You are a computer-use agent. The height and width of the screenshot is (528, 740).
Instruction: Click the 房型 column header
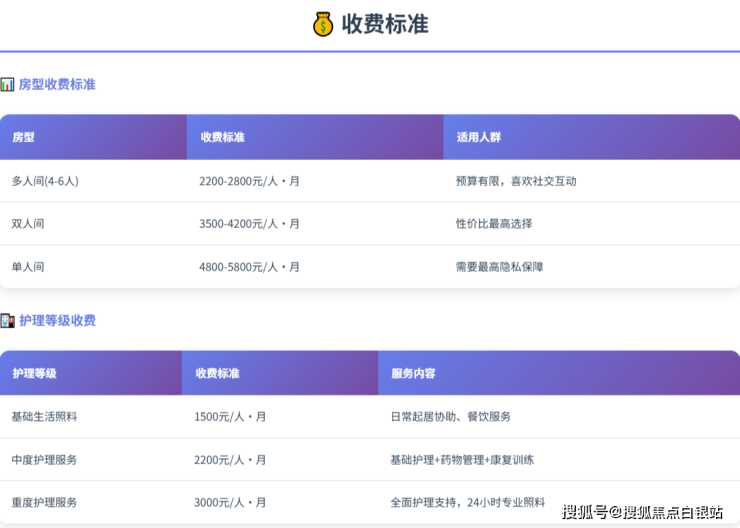click(x=23, y=137)
